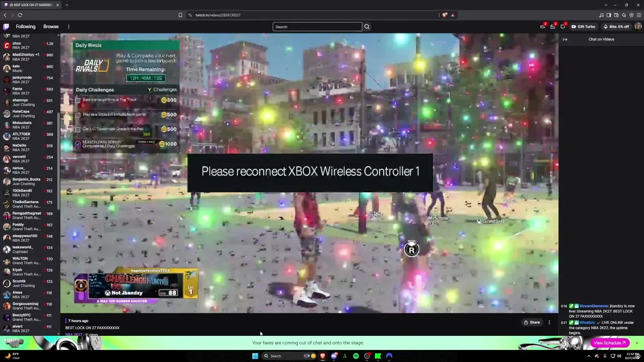Click the browser address bar URL

pyautogui.click(x=218, y=15)
